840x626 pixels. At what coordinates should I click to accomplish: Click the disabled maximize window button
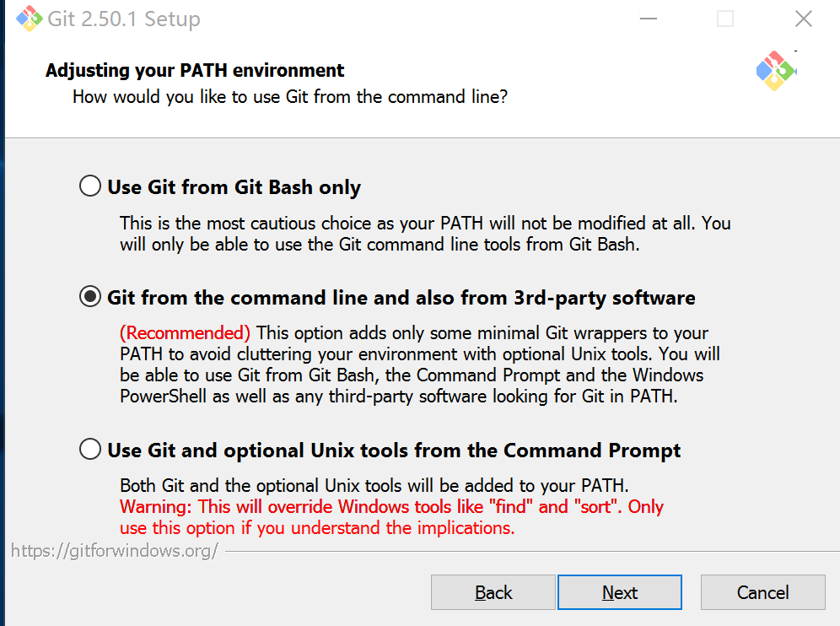pos(725,19)
